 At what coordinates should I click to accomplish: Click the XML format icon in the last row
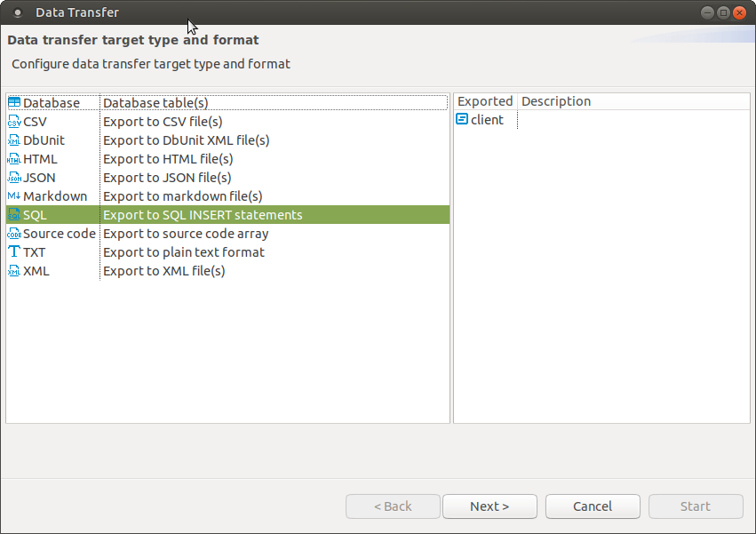coord(14,271)
